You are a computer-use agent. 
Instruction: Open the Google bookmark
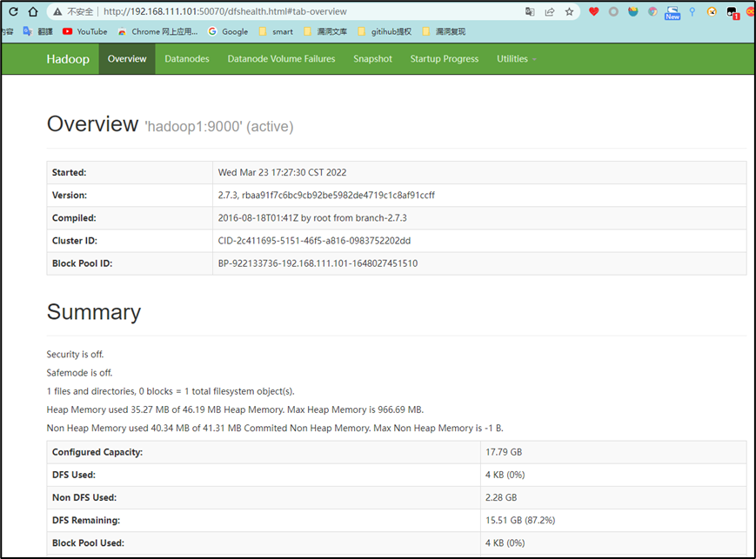click(x=228, y=31)
